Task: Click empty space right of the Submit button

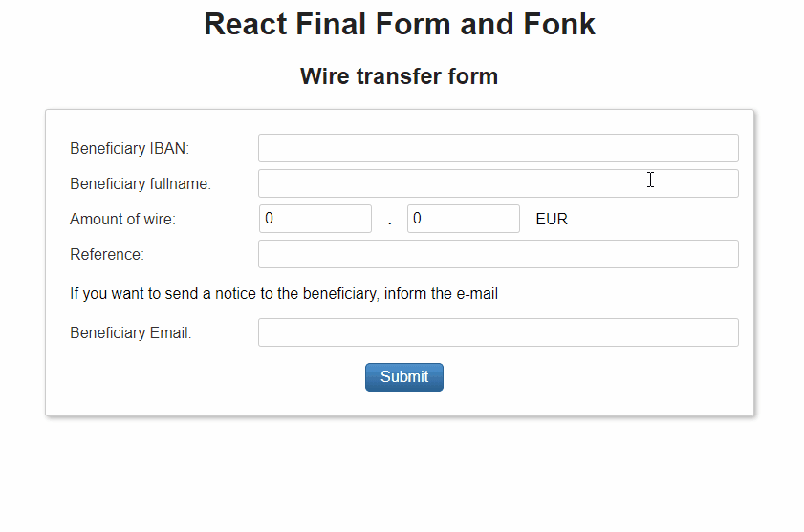Action: coord(593,377)
